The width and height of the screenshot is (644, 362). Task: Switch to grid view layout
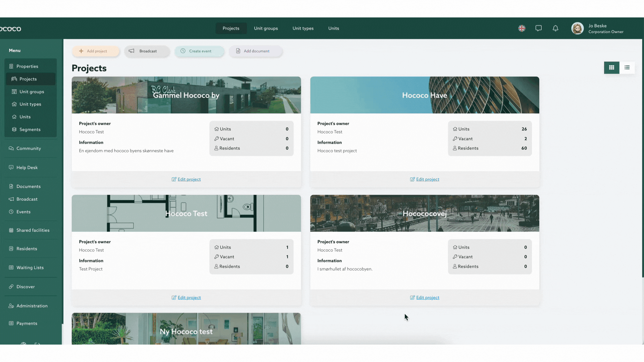[x=611, y=67]
